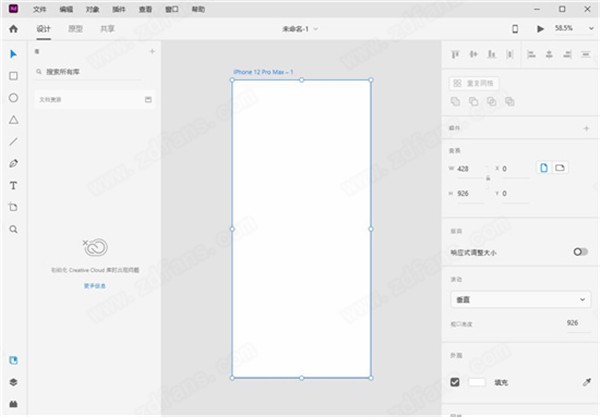Open the Layers panel icon
Image resolution: width=600 pixels, height=417 pixels.
click(13, 382)
